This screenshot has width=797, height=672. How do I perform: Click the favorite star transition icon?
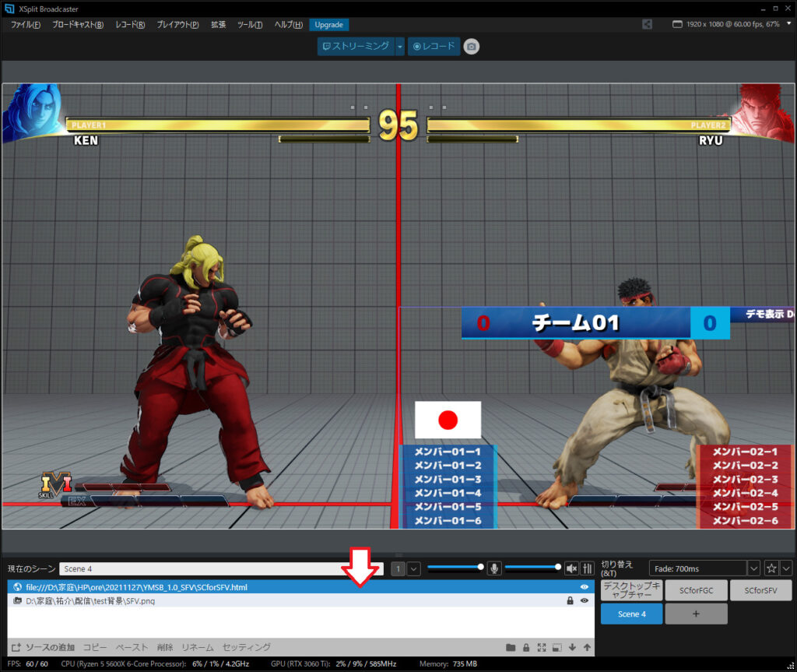pos(771,568)
